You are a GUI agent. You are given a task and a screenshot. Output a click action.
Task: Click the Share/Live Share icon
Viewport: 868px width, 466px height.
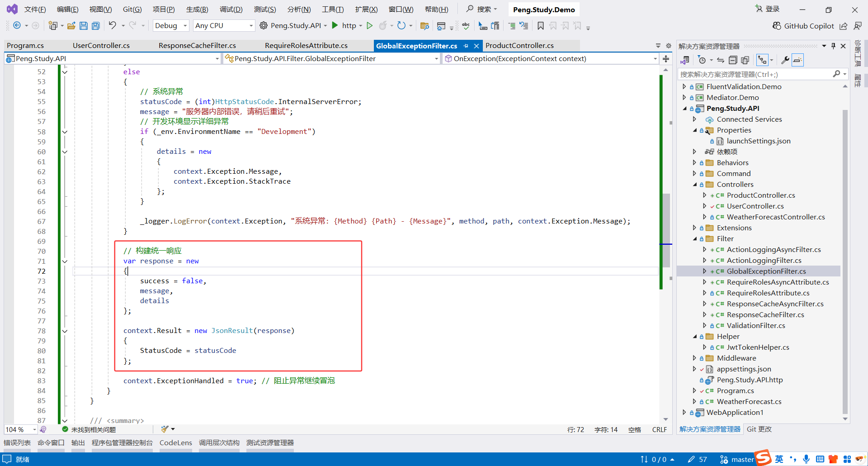coord(844,26)
